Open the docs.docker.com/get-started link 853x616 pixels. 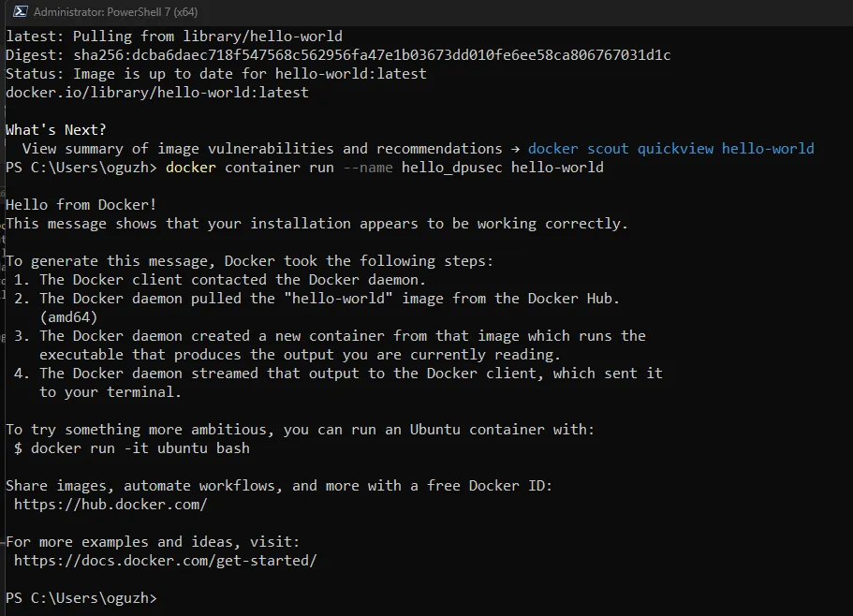[x=166, y=561]
